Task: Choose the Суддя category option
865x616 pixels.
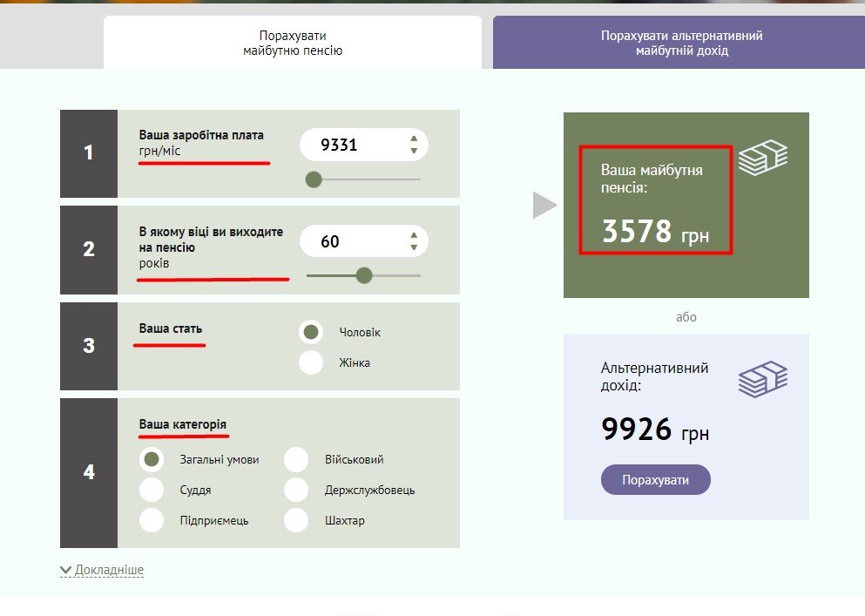Action: click(152, 490)
